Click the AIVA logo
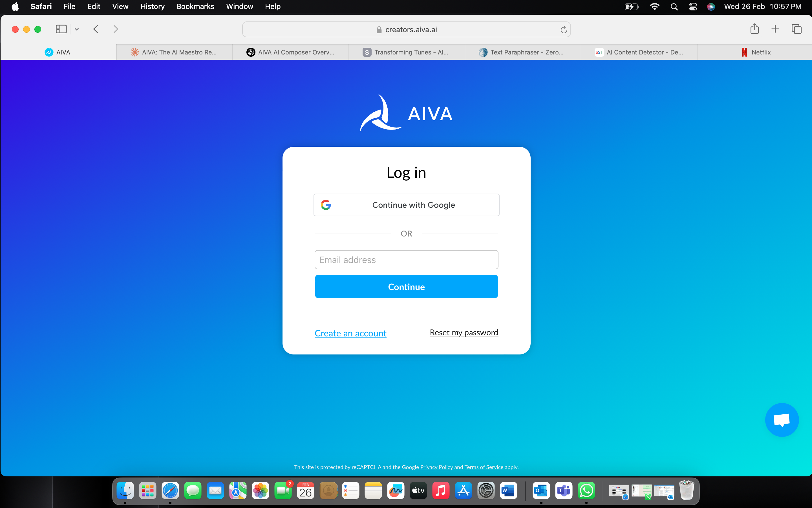 406,113
